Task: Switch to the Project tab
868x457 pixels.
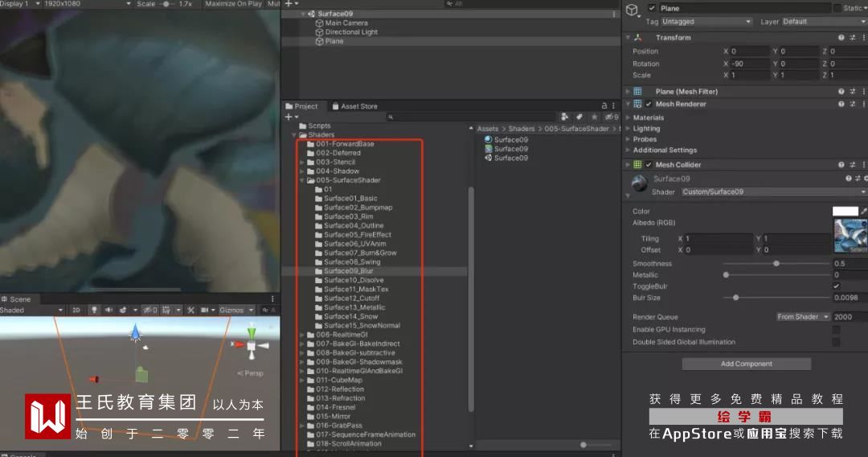Action: click(x=301, y=106)
